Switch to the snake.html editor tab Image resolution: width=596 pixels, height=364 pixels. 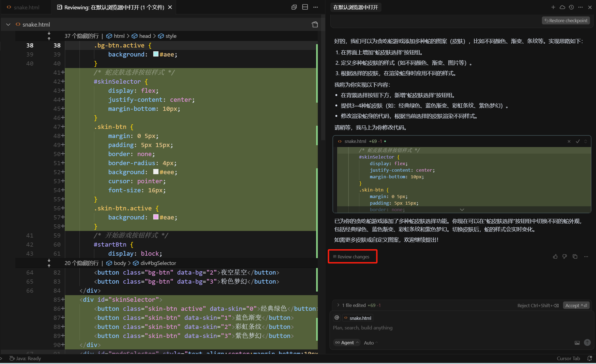click(26, 7)
